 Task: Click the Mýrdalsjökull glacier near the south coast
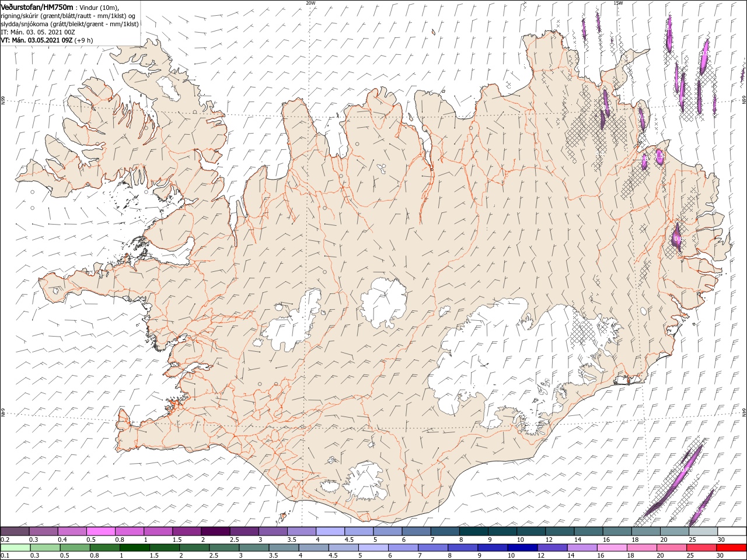click(365, 482)
